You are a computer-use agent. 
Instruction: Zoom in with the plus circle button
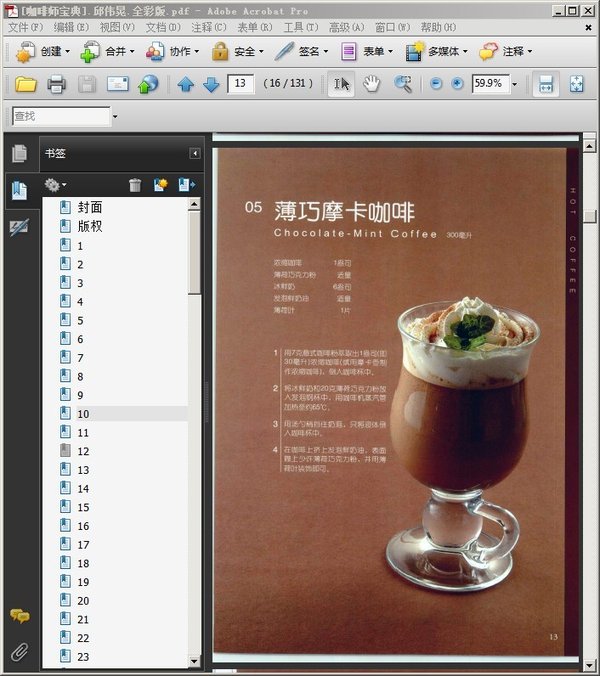click(457, 83)
